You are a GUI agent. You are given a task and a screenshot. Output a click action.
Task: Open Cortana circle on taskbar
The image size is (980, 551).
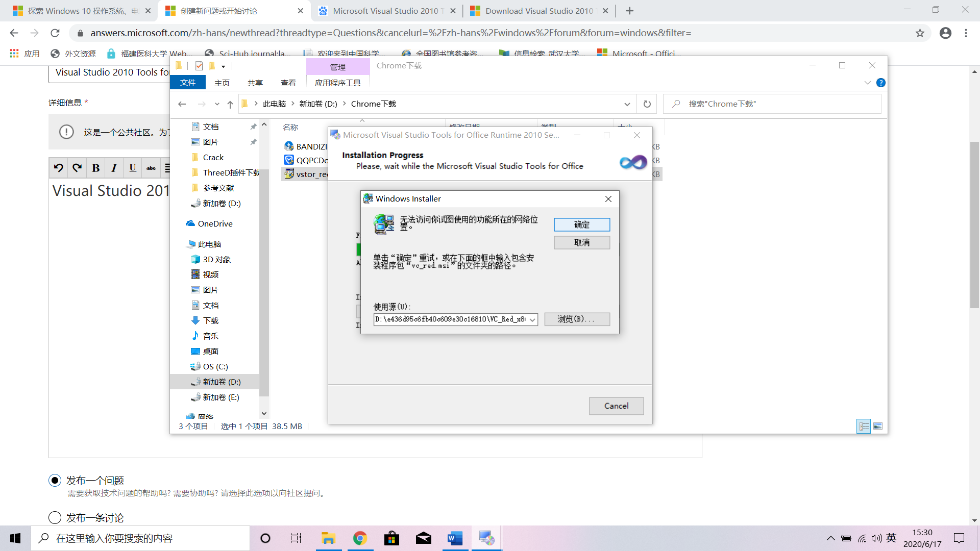(x=265, y=538)
